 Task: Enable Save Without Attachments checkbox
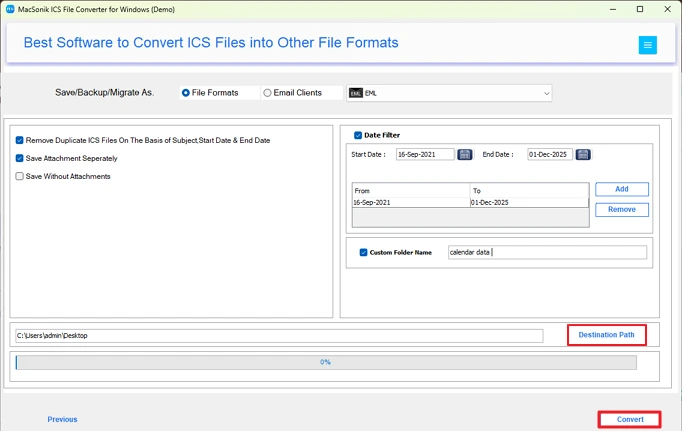(x=20, y=176)
